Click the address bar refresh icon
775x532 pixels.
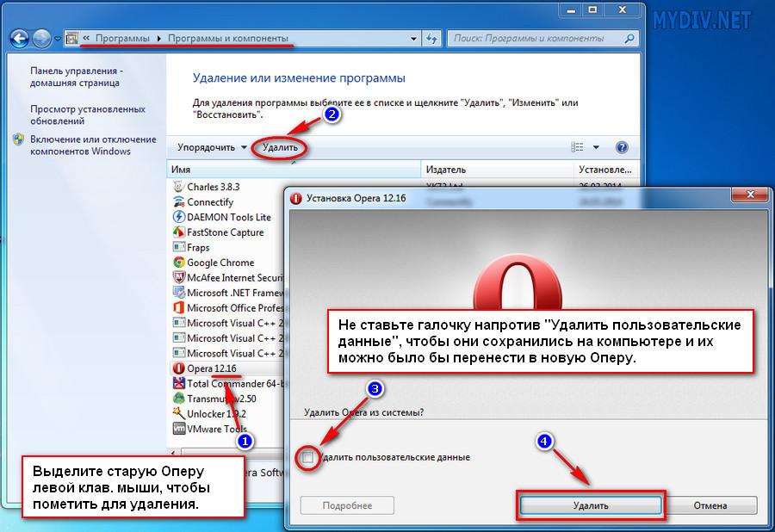(x=432, y=39)
